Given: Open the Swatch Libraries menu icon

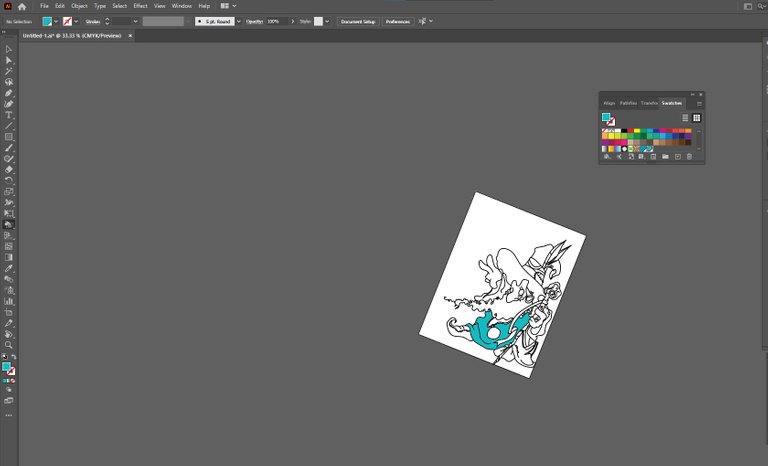Looking at the screenshot, I should [x=607, y=157].
